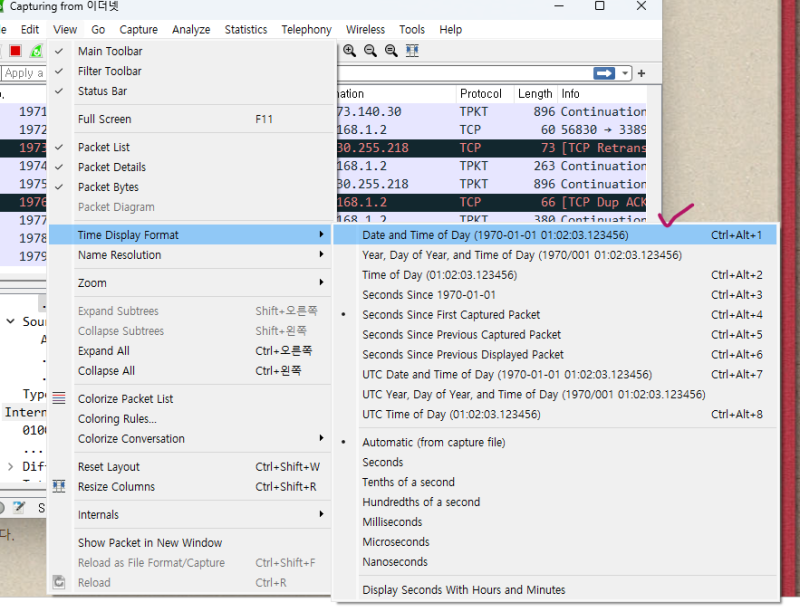Viewport: 800px width, 612px height.
Task: Click the Resize Columns toolbar icon
Action: point(412,51)
